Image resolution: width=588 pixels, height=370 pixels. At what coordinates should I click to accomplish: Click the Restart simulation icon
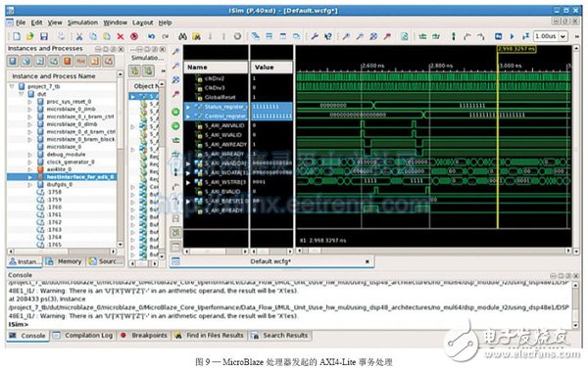coord(499,36)
